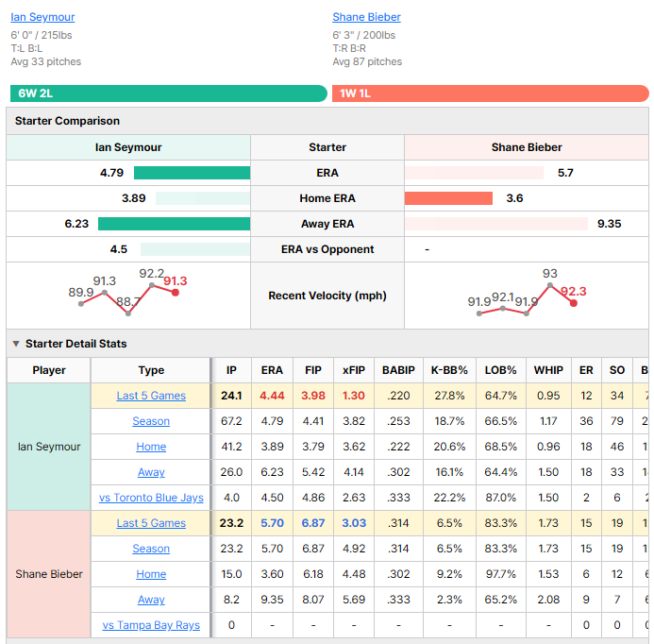Viewport: 654px width, 644px height.
Task: Click Seymour's latest 91.3 velocity point
Action: [176, 293]
